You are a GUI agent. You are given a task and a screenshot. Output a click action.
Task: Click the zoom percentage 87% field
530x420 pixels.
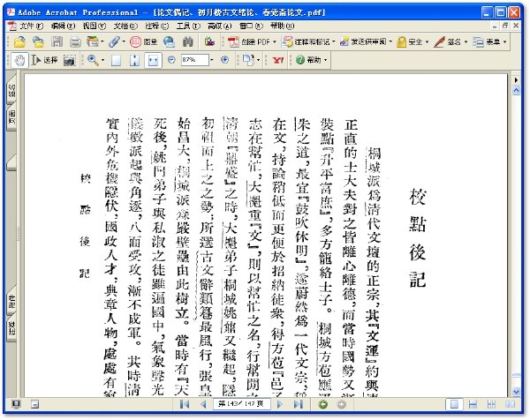[194, 60]
